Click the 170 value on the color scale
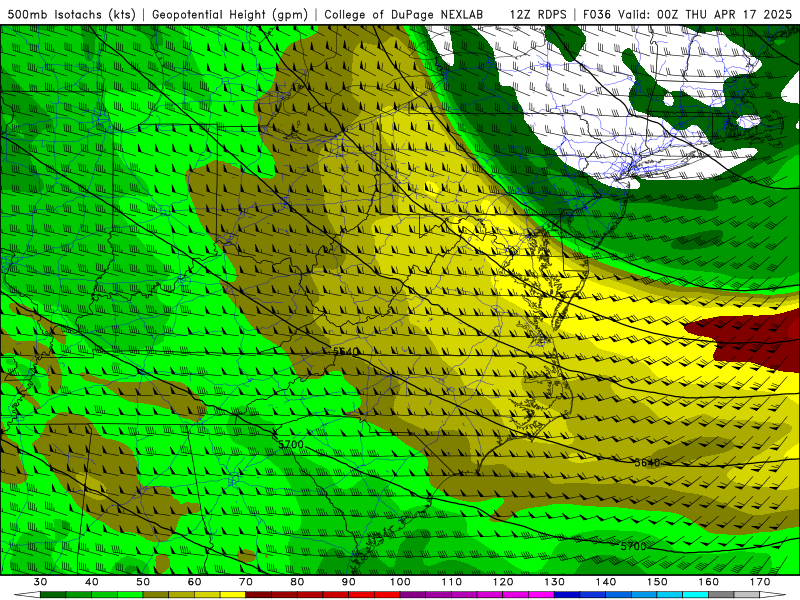 click(760, 582)
